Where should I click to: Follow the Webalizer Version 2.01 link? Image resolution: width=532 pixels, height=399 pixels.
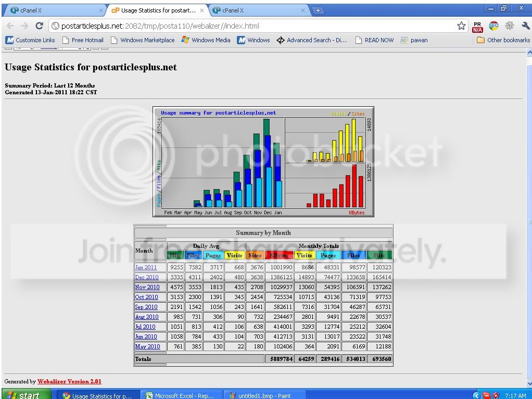tap(69, 381)
